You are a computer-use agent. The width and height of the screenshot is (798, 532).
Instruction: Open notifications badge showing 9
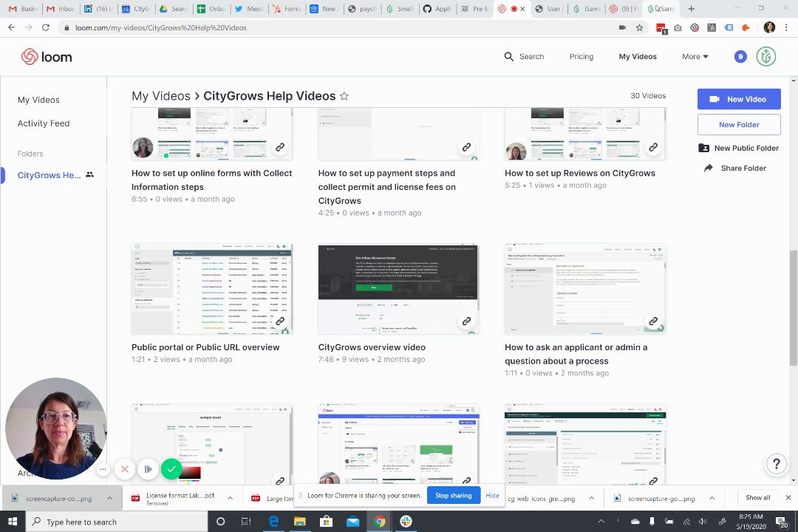(x=740, y=56)
